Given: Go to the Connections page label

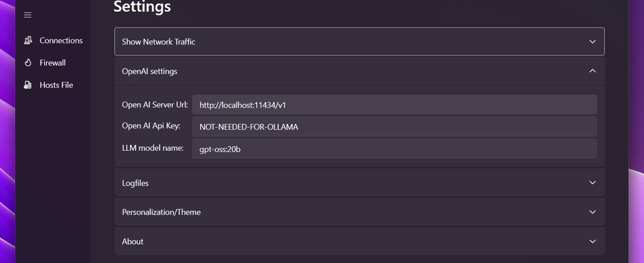Looking at the screenshot, I should [x=61, y=40].
